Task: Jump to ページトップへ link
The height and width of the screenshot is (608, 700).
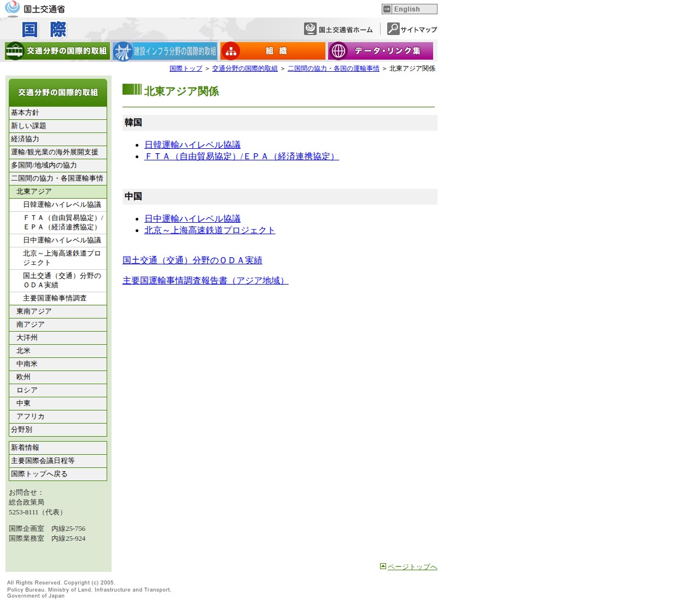Action: pos(412,566)
